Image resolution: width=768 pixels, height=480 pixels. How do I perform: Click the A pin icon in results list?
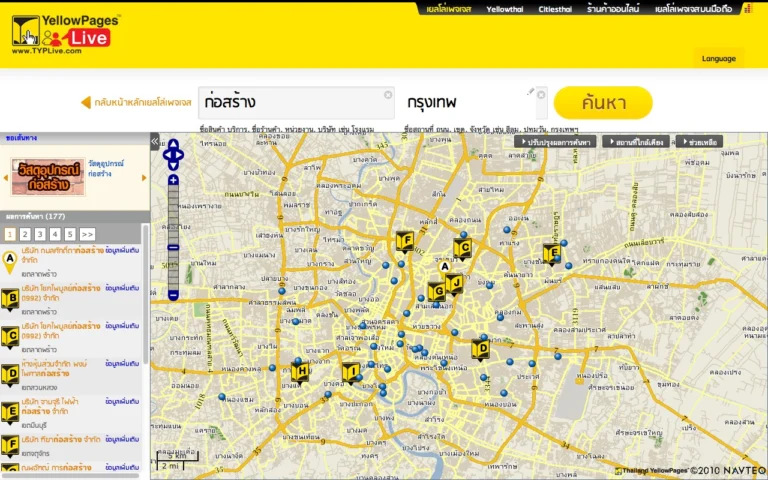[10, 262]
